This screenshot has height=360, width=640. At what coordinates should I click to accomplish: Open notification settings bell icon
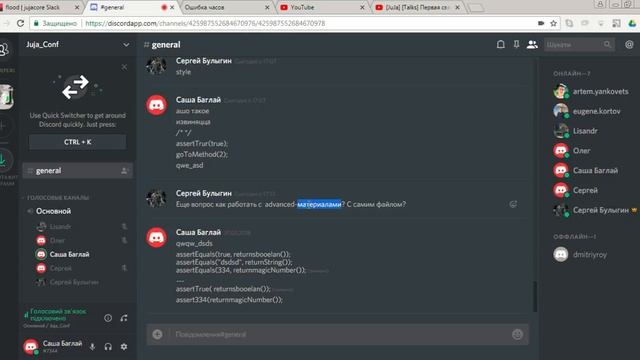pos(500,44)
